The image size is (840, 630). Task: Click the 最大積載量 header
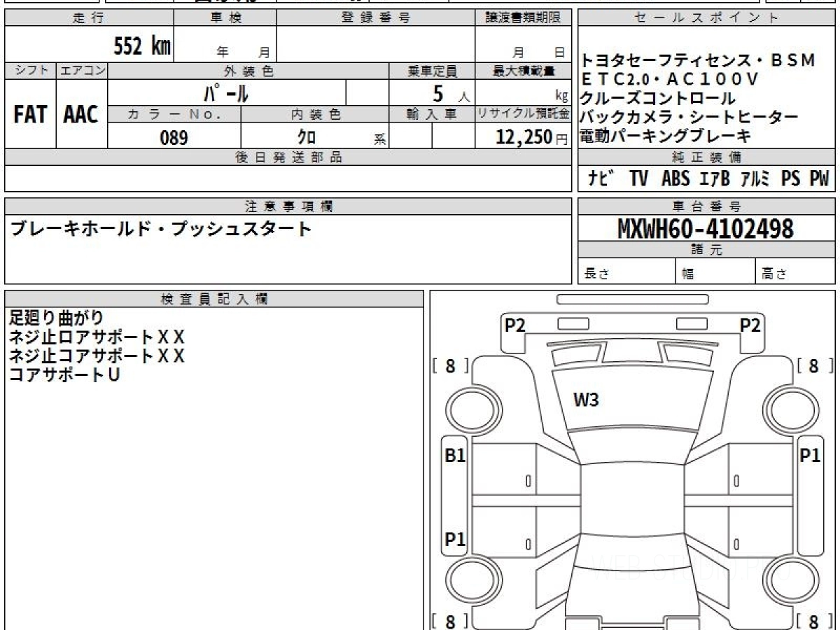pos(524,71)
